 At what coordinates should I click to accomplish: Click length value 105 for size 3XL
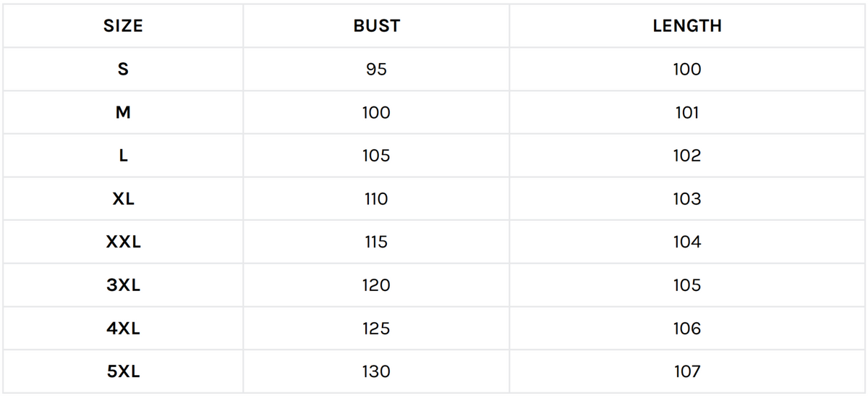(x=686, y=285)
